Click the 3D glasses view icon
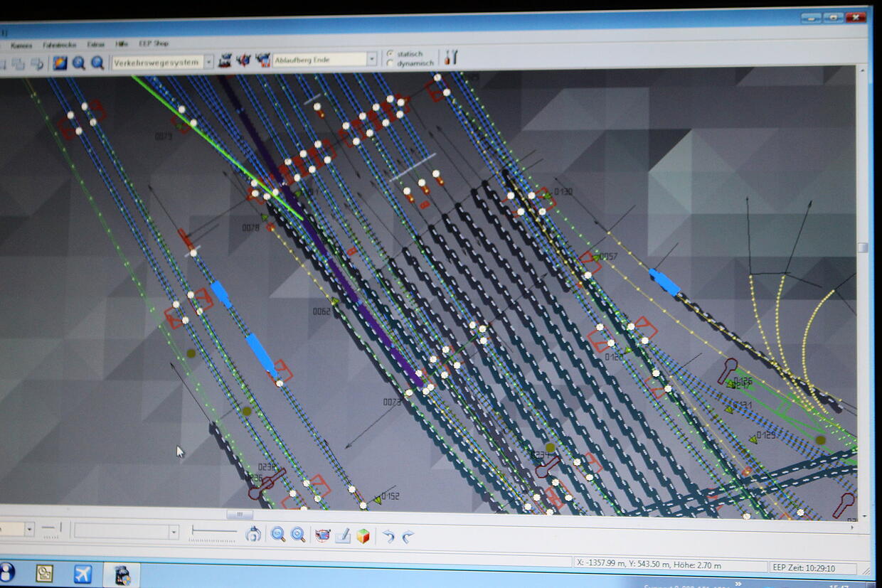 pos(323,535)
